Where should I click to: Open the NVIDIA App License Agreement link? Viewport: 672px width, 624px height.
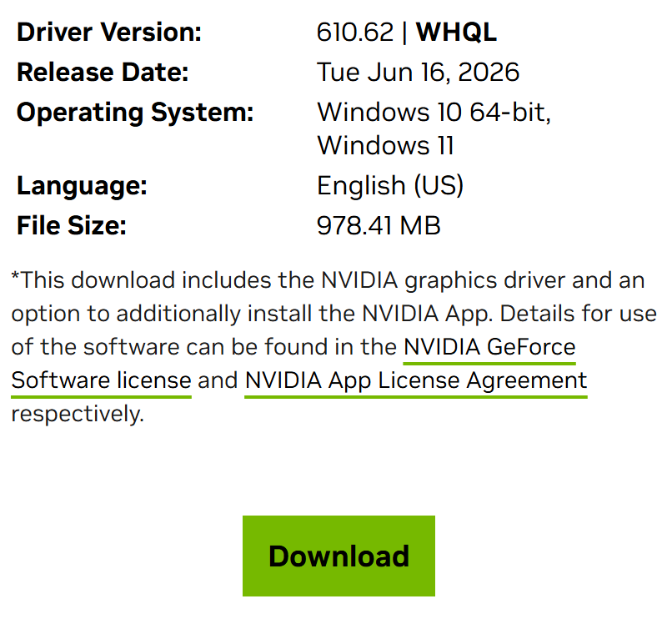[416, 381]
